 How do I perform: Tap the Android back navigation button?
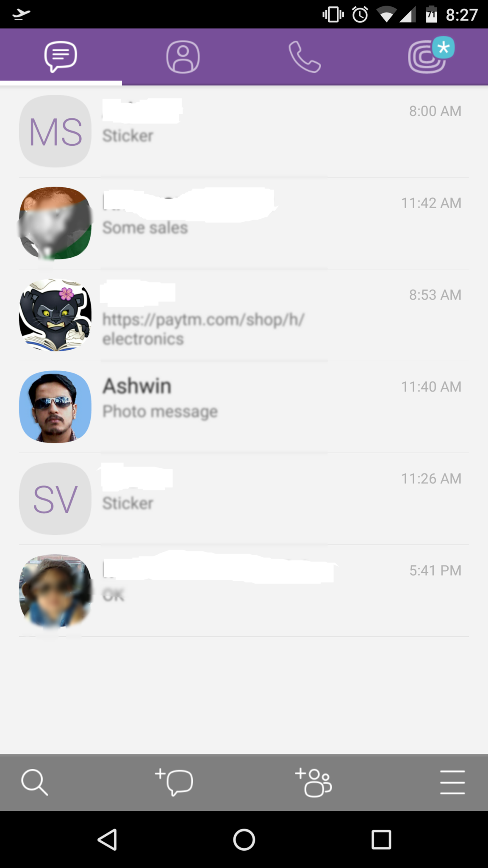(107, 840)
